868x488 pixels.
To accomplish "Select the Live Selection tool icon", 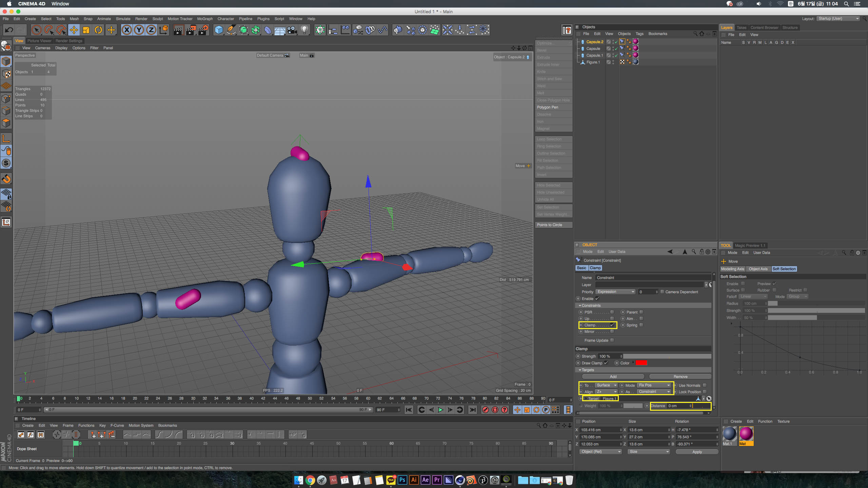I will pyautogui.click(x=36, y=30).
